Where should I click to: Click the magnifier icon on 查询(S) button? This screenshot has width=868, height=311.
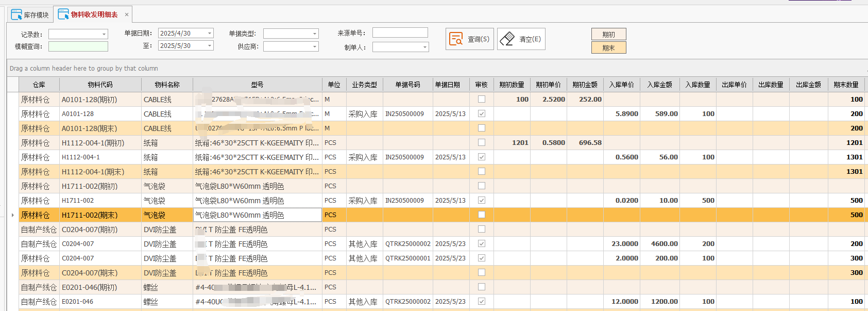(x=456, y=39)
